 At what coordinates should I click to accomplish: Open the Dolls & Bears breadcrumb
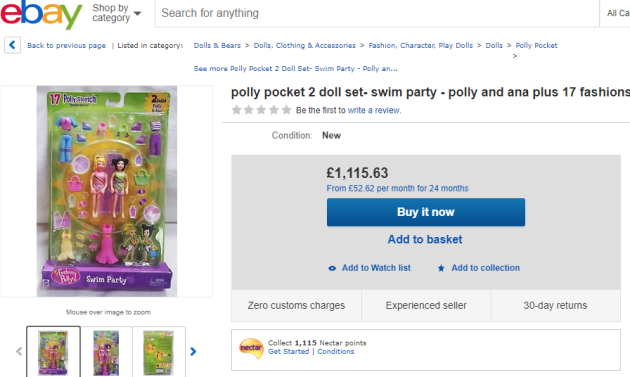217,45
